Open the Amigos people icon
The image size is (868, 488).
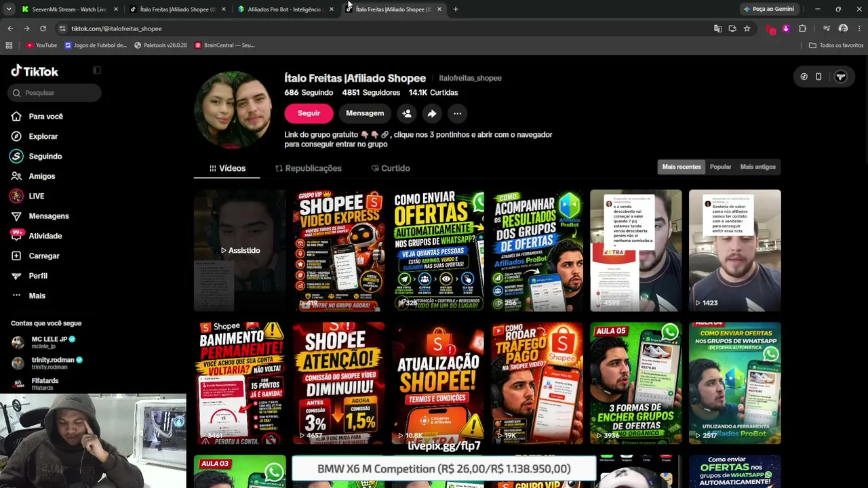16,176
